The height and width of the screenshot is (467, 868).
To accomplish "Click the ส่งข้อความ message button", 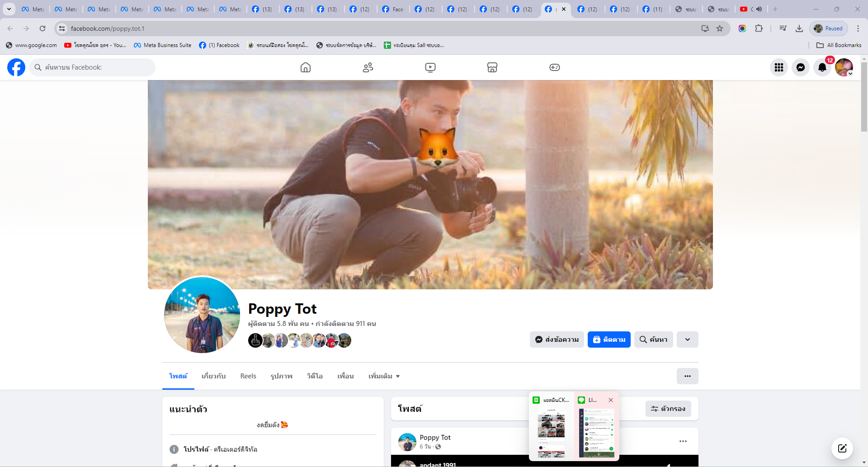I will coord(557,340).
